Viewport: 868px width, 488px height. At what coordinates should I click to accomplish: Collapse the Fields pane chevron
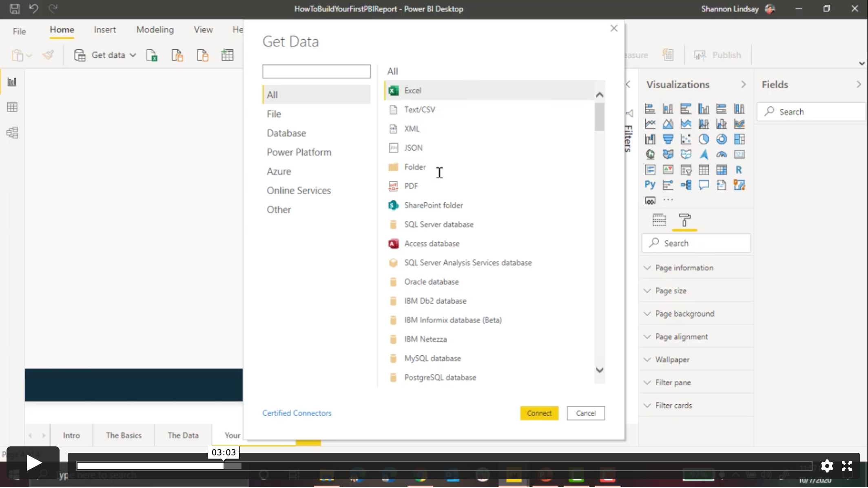click(x=859, y=84)
